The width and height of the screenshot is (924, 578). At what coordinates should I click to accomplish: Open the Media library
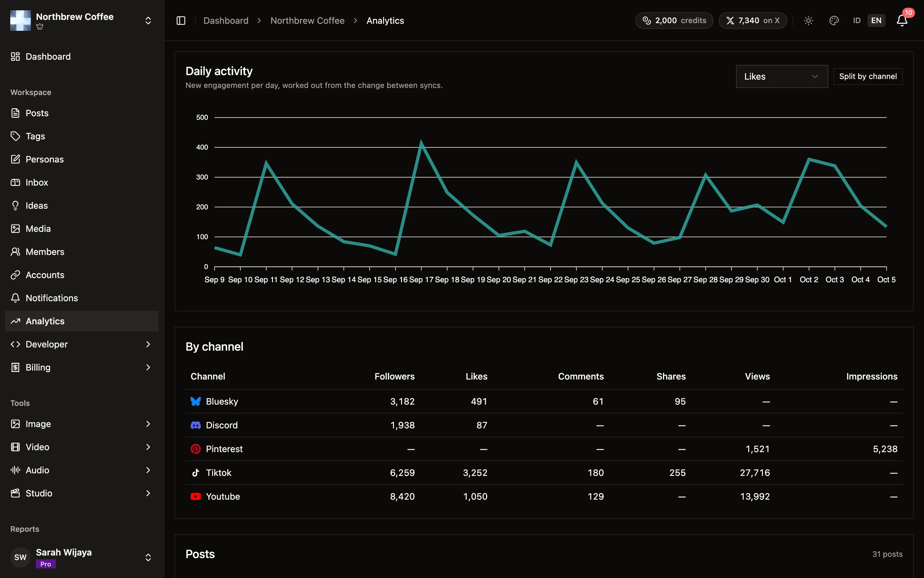pyautogui.click(x=82, y=229)
